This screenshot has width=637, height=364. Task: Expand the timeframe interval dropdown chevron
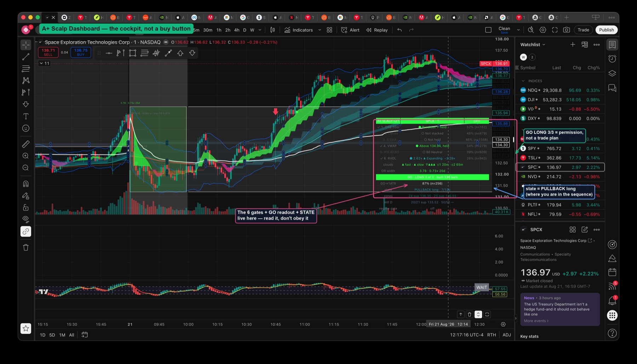(x=260, y=30)
